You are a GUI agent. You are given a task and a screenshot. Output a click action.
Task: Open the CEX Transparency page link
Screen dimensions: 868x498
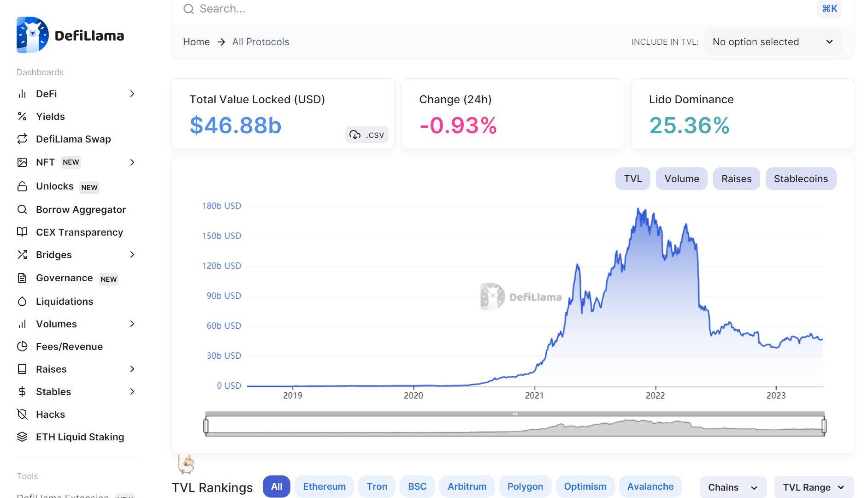79,232
